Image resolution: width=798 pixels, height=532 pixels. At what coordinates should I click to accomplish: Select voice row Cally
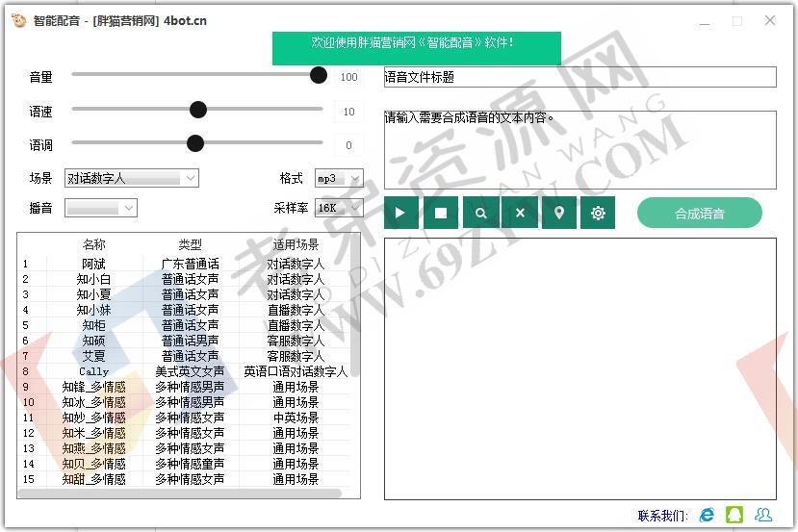tap(184, 371)
